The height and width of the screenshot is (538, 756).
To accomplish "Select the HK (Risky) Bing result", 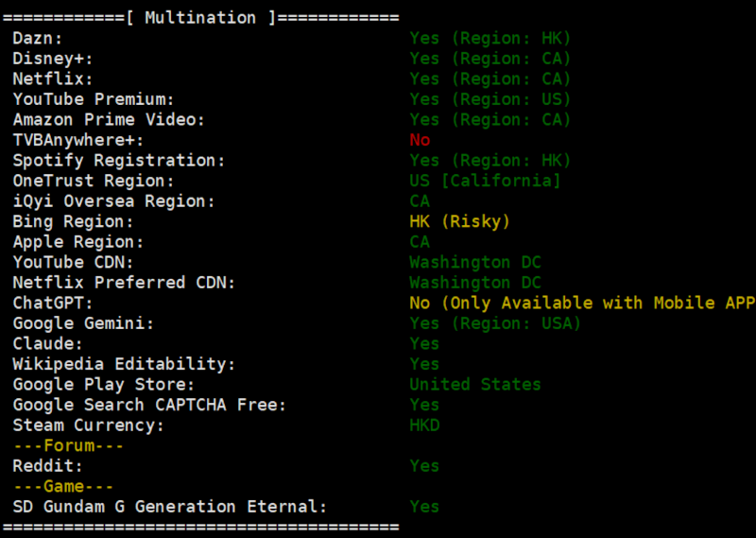I will [459, 221].
